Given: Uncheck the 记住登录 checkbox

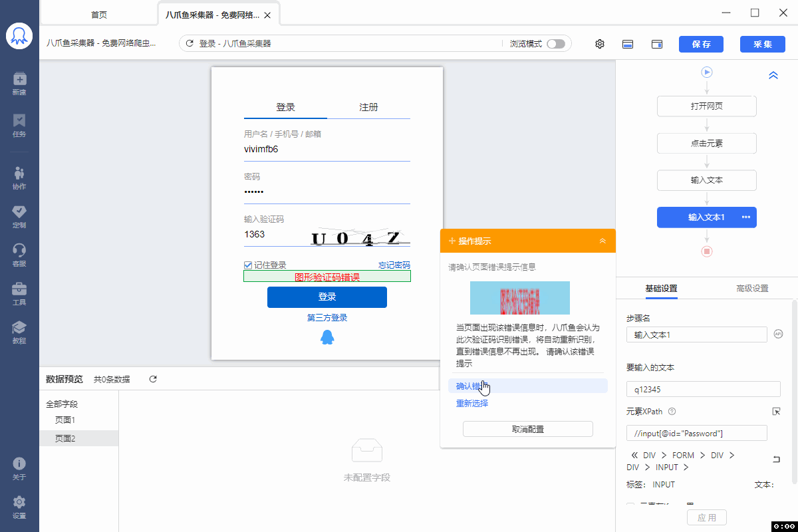Looking at the screenshot, I should [x=248, y=265].
